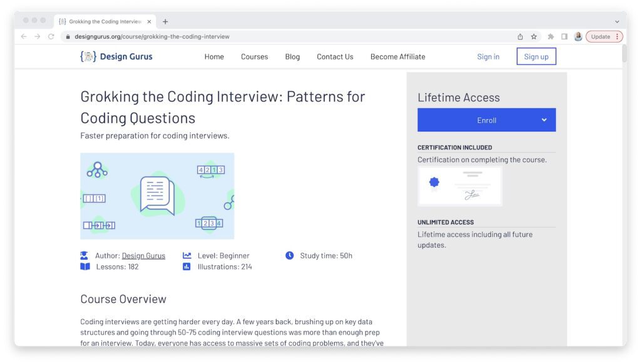Close the Grokking the Coding Interview tab
Screen dimensions: 641x364
(149, 22)
